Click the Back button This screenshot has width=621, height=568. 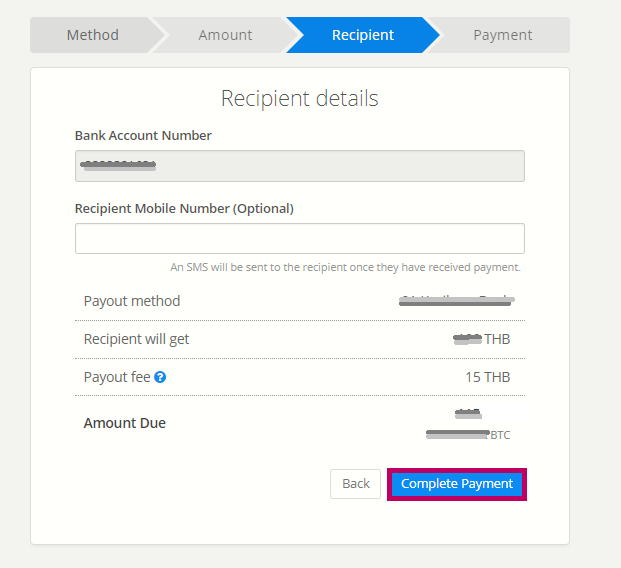pyautogui.click(x=355, y=484)
